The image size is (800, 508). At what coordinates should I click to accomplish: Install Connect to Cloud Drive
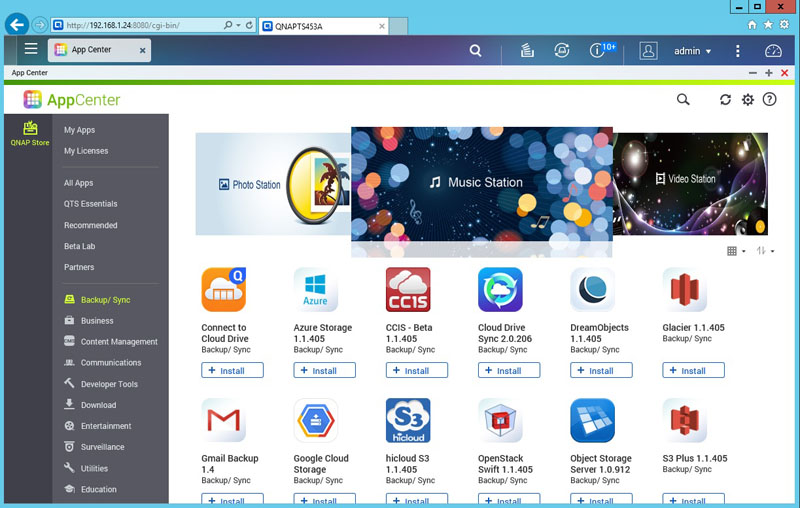pyautogui.click(x=232, y=370)
